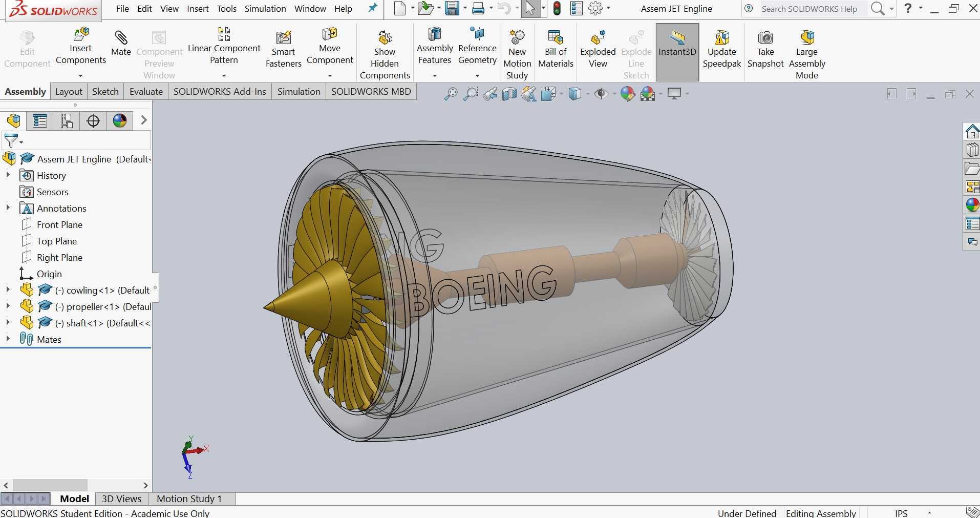Show more manager tabs chevron
Image resolution: width=980 pixels, height=518 pixels.
coord(144,120)
